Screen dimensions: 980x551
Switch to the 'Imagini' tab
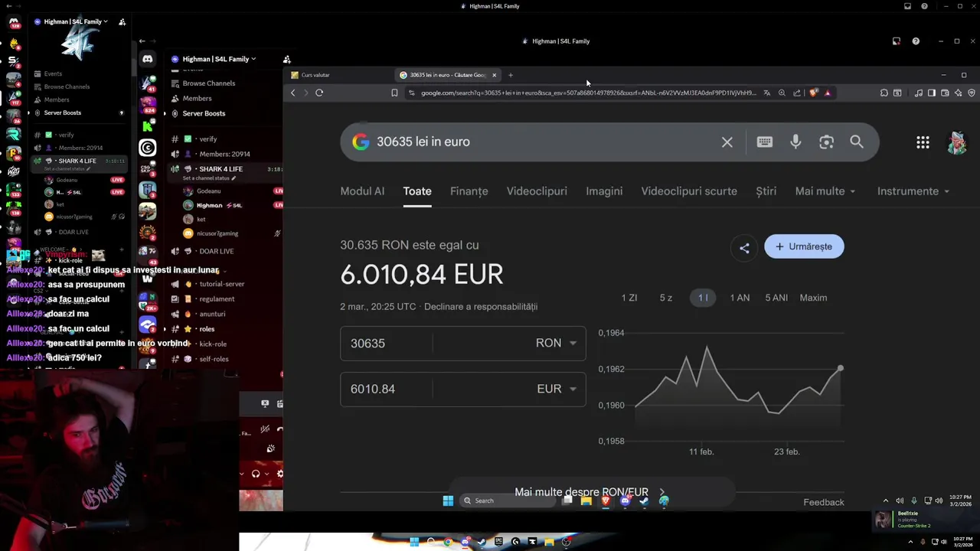(604, 191)
